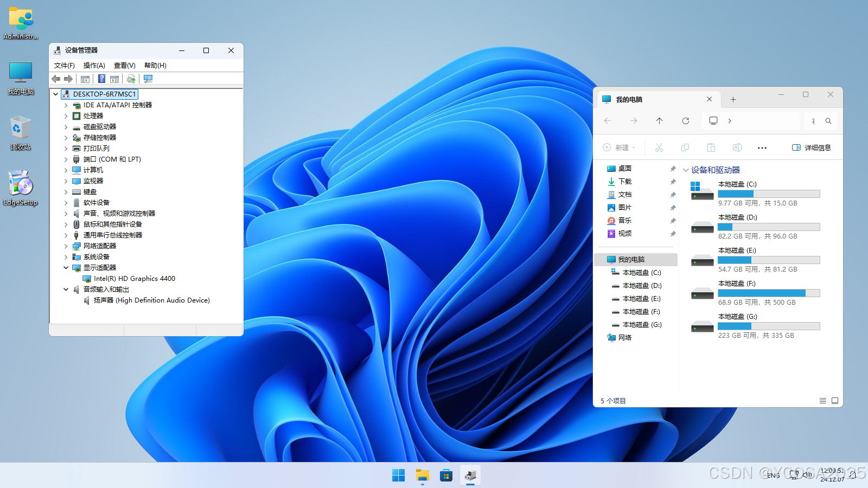Screen dimensions: 868x488
Task: Open 下载 in the Explorer sidebar
Action: pyautogui.click(x=624, y=182)
